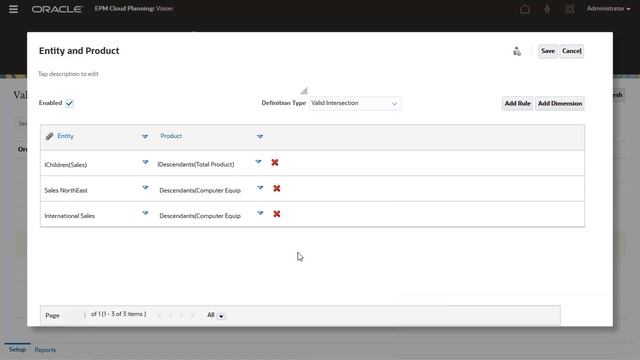Select the International Sales entity cell
The image size is (640, 360).
(x=70, y=216)
